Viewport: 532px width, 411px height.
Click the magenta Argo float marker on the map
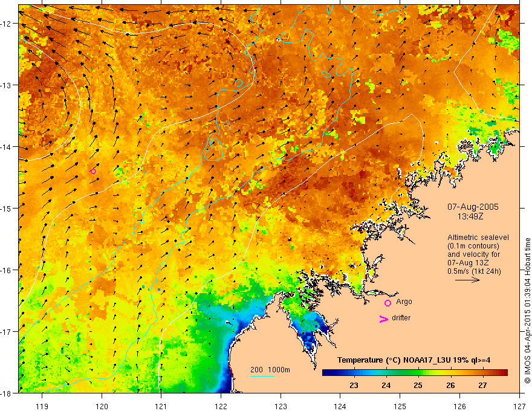pos(93,171)
